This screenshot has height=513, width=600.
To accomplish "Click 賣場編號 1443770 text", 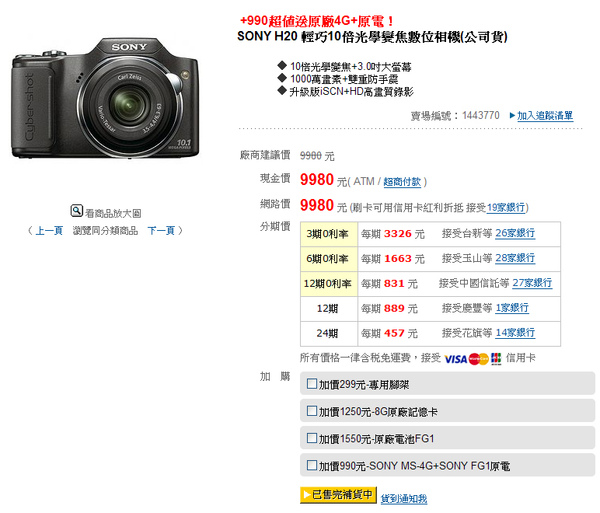I will click(455, 116).
